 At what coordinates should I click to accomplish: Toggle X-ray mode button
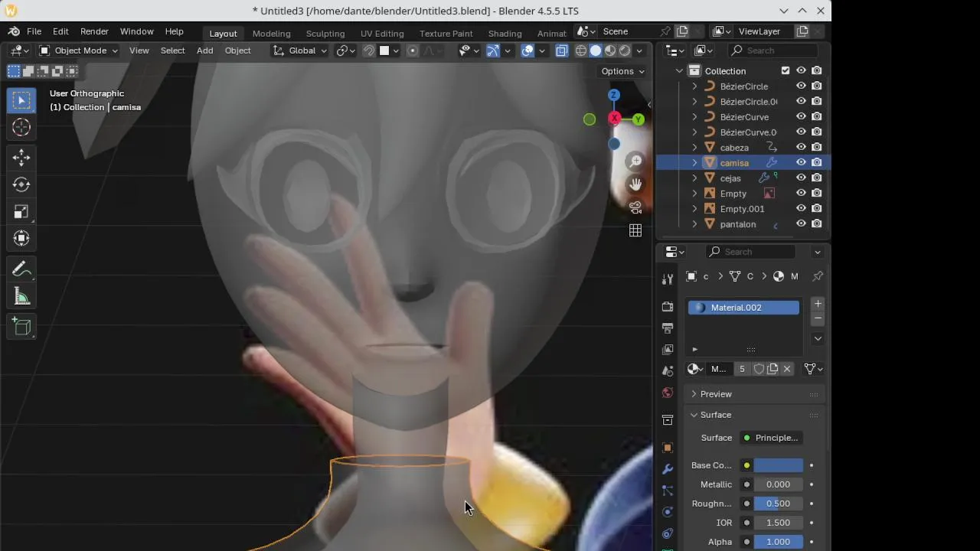(x=561, y=51)
